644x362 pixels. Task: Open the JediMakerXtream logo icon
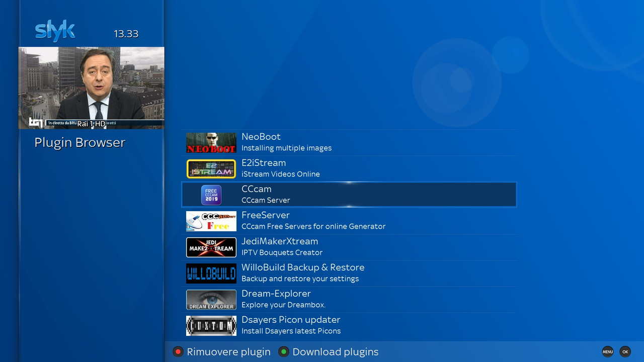pyautogui.click(x=211, y=247)
